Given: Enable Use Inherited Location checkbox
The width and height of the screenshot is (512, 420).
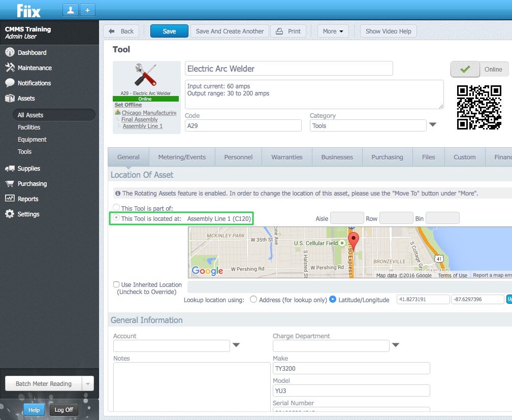Looking at the screenshot, I should (x=116, y=285).
